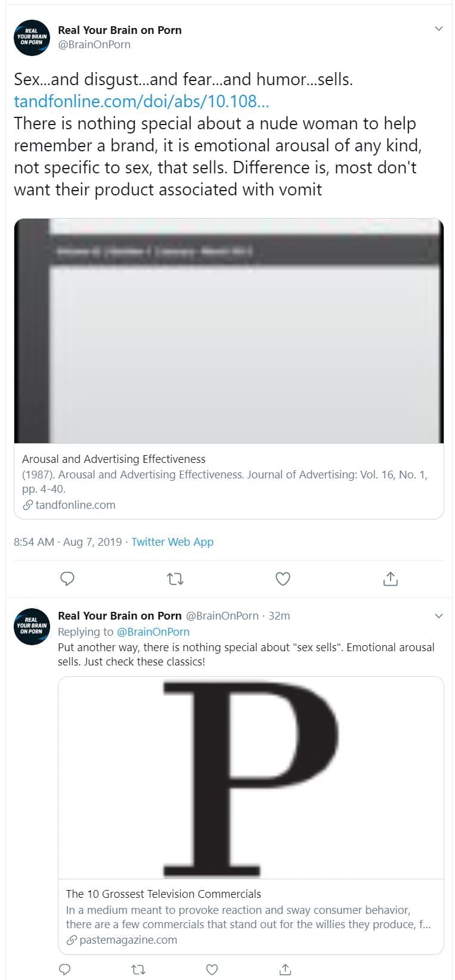The image size is (455, 980).
Task: Click the main tweet's profile avatar
Action: click(x=32, y=38)
